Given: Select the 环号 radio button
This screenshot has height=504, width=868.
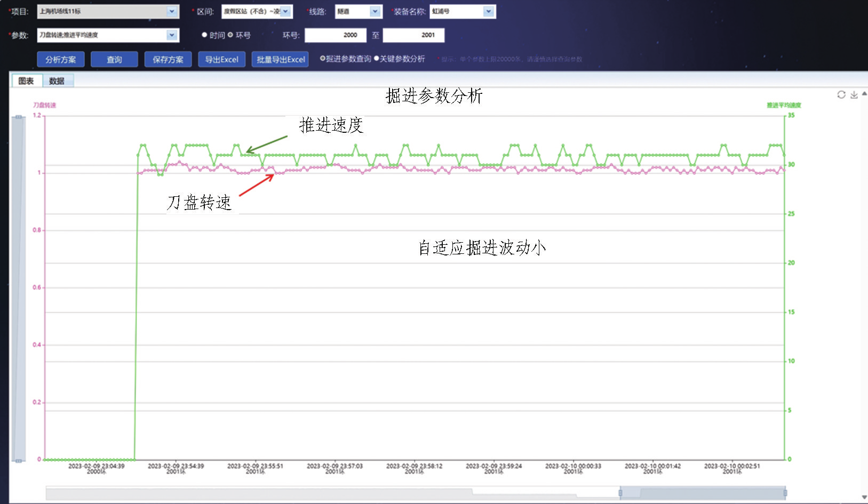Looking at the screenshot, I should tap(230, 35).
